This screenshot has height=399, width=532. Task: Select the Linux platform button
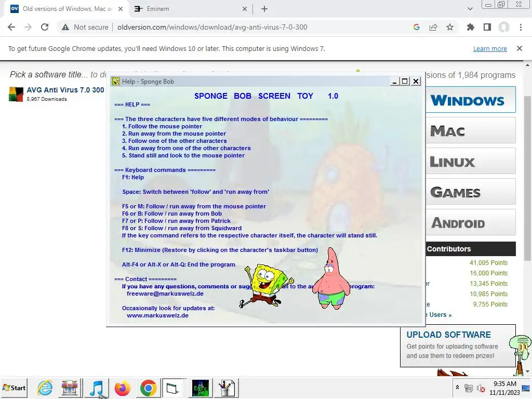[471, 161]
